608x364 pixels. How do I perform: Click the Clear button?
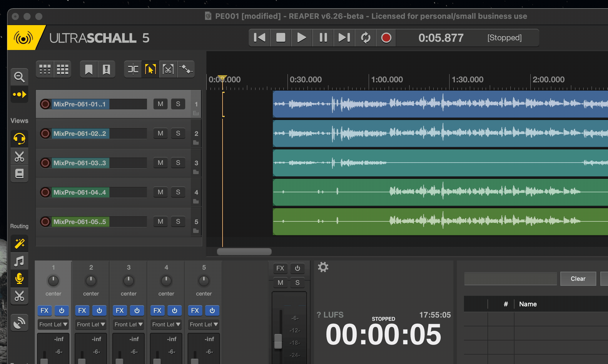click(x=578, y=278)
